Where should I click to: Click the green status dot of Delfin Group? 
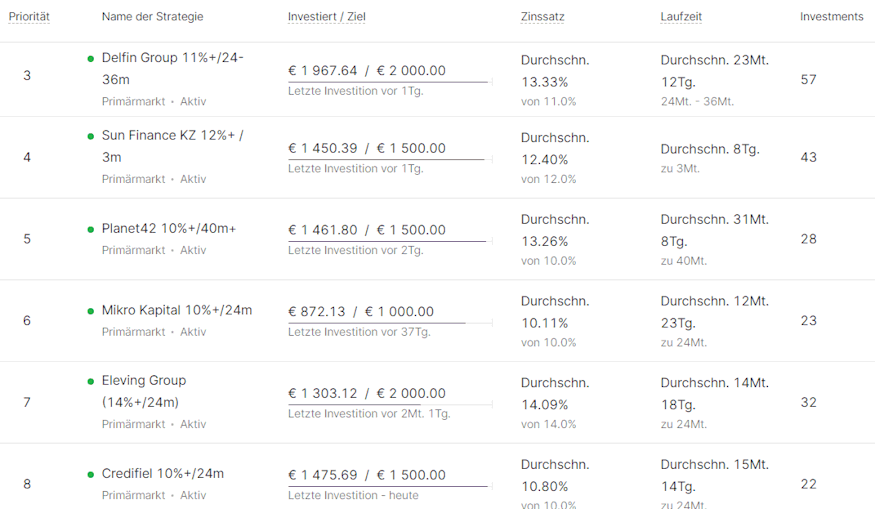pos(90,58)
